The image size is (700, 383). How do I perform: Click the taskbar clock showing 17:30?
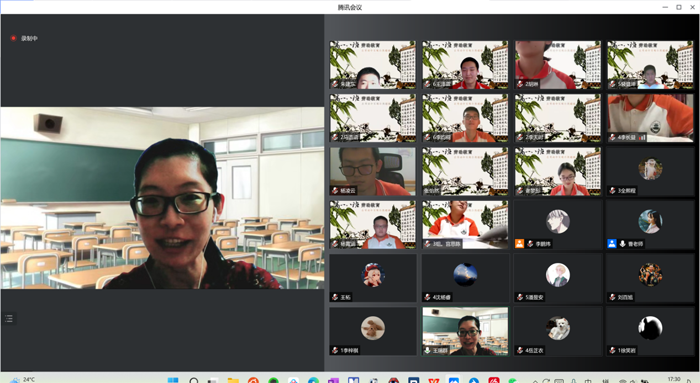674,379
